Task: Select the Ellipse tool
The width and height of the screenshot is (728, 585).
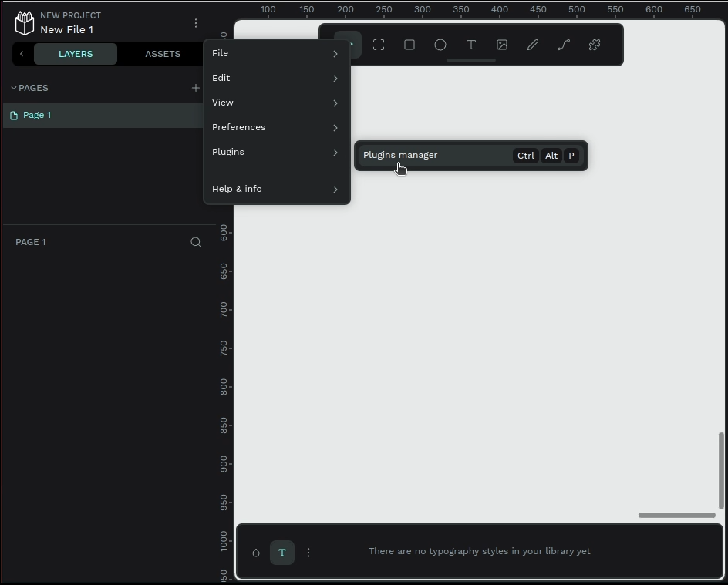Action: tap(440, 45)
